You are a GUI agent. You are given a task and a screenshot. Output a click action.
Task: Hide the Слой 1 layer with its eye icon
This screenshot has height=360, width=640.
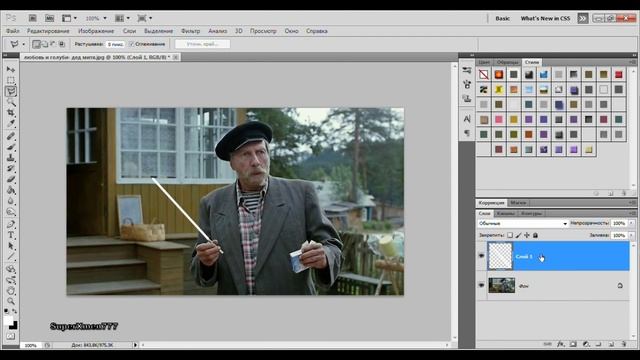click(482, 256)
